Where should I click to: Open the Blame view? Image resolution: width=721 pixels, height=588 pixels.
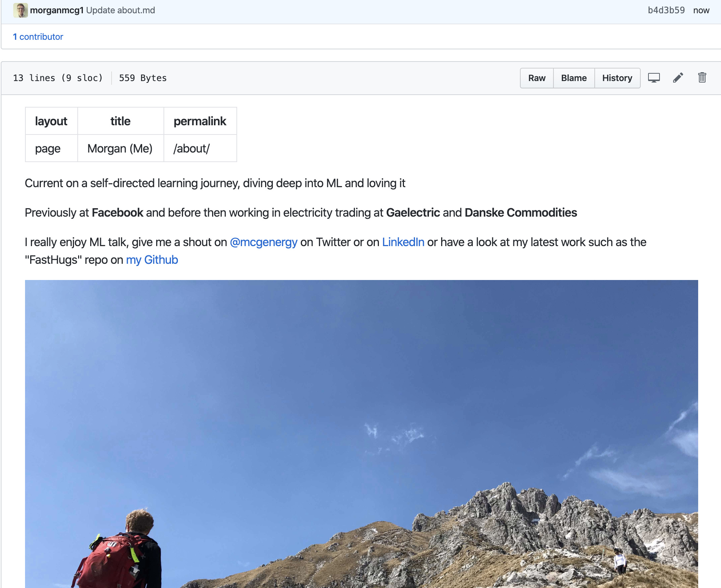[574, 78]
